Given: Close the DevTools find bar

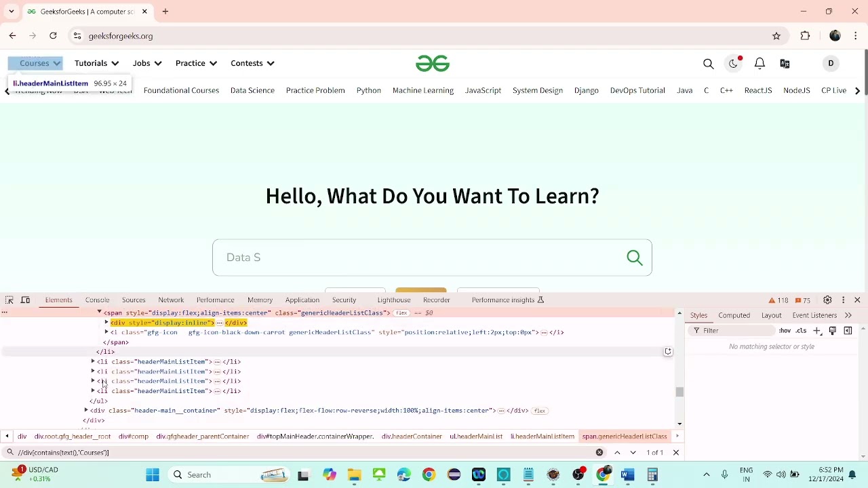Looking at the screenshot, I should [676, 452].
